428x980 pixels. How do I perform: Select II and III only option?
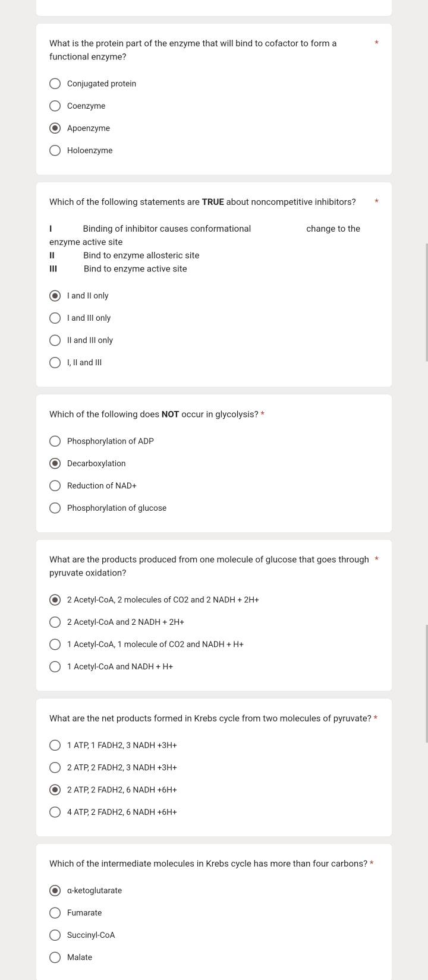click(x=55, y=340)
